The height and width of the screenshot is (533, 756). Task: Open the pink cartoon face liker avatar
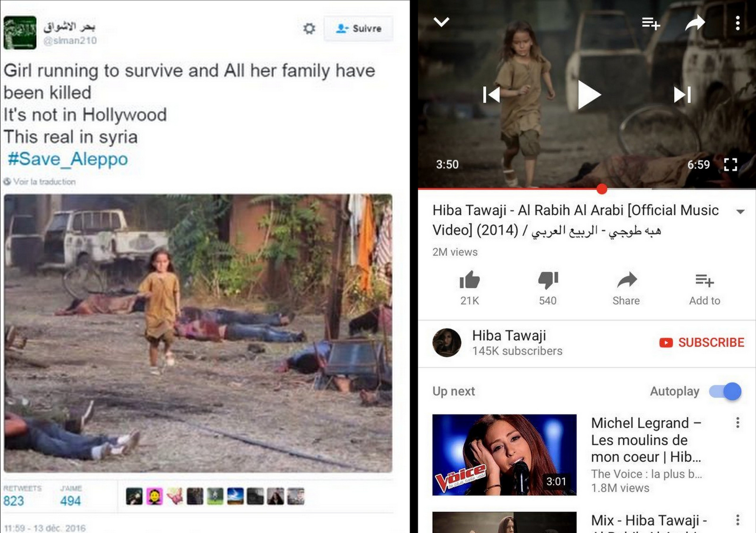(155, 496)
